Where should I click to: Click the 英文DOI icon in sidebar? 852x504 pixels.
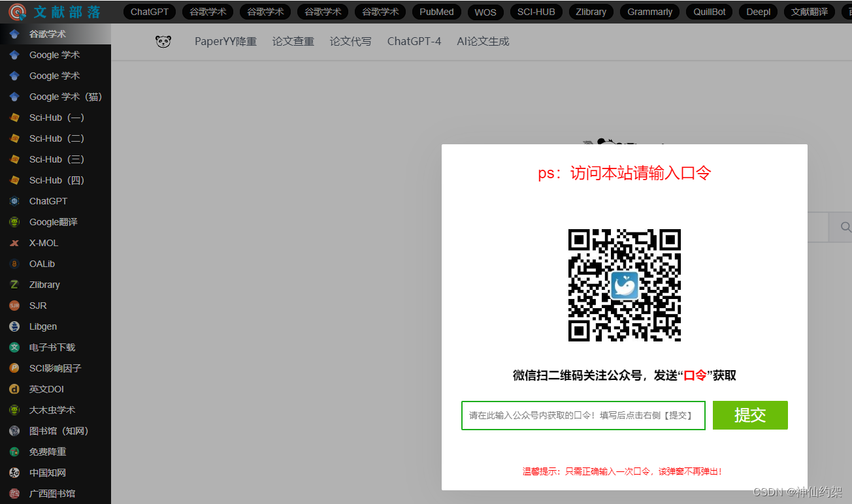pos(14,389)
